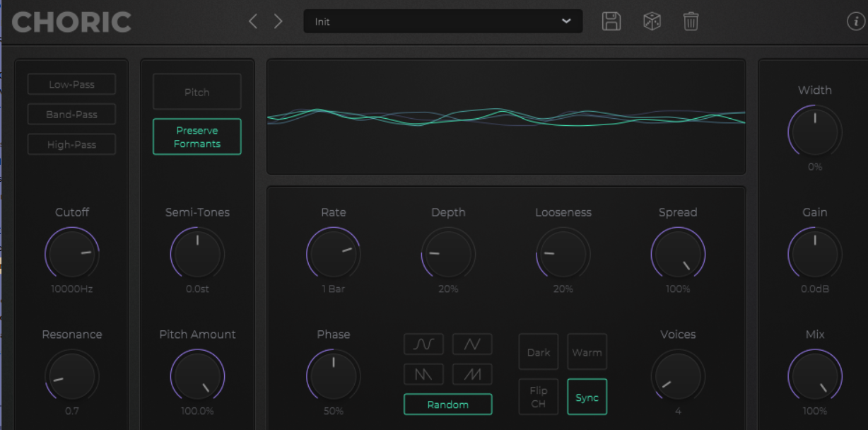Click the 1 Bar rate value

point(334,289)
